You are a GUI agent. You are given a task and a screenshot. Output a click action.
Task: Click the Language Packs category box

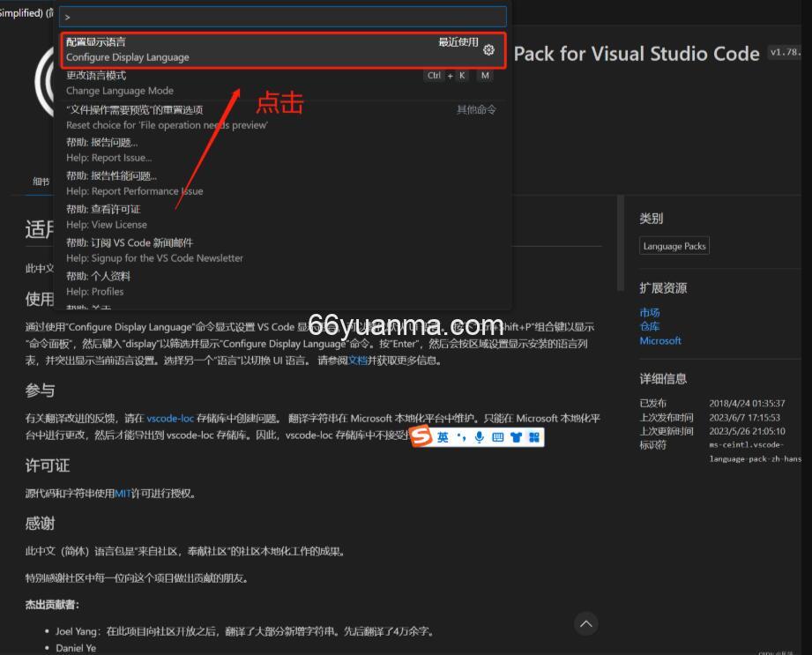click(674, 245)
